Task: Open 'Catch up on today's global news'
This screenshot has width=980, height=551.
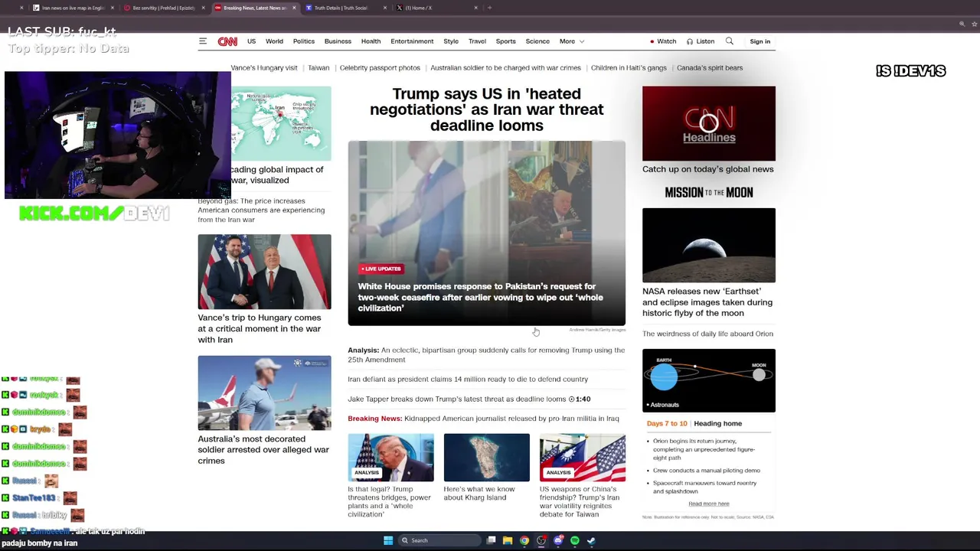Action: (x=708, y=169)
